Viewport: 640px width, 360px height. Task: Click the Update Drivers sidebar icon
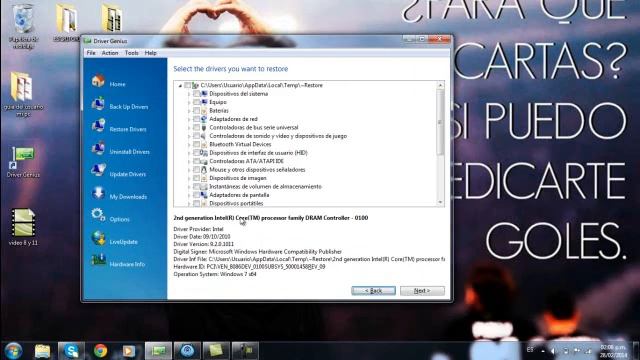tap(98, 171)
